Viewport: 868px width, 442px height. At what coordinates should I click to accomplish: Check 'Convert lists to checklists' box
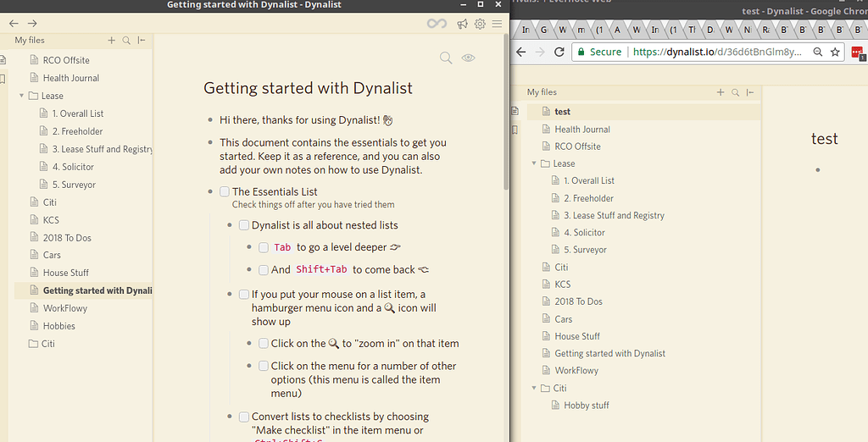[x=243, y=417]
